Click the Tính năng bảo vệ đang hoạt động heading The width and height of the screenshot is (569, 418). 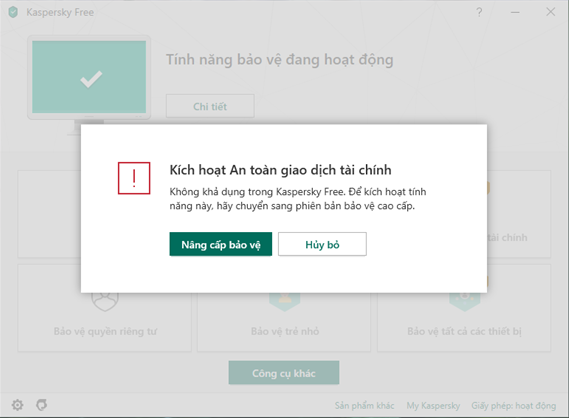[x=280, y=60]
